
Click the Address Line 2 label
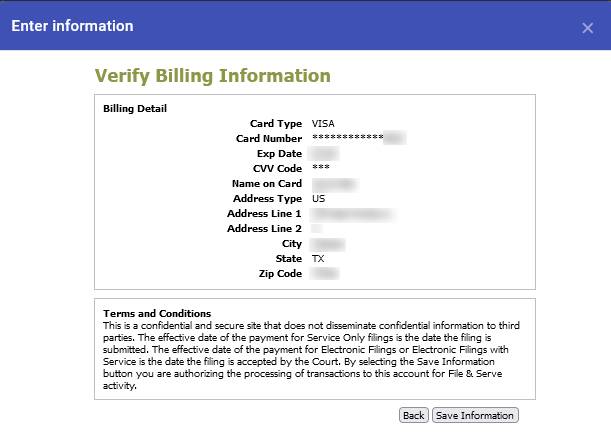[x=265, y=229]
